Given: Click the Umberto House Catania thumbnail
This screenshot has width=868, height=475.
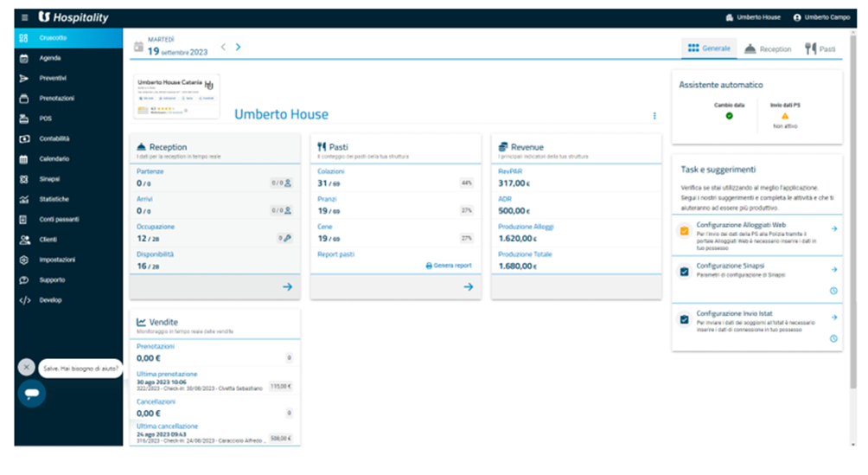Looking at the screenshot, I should point(176,96).
